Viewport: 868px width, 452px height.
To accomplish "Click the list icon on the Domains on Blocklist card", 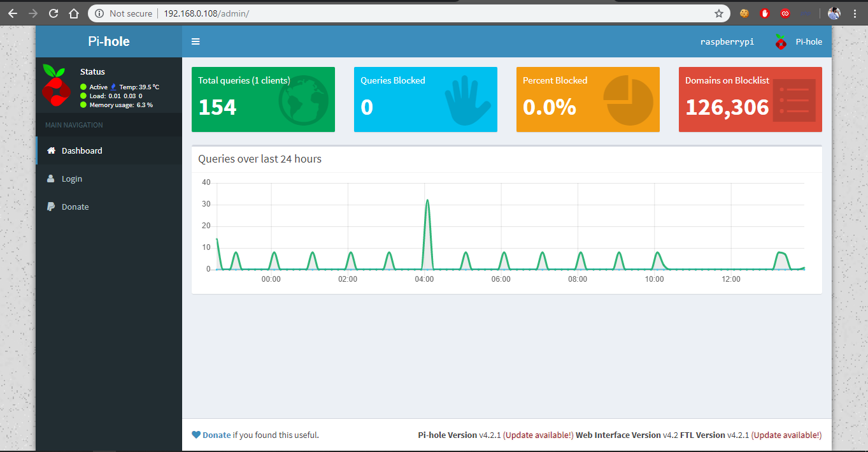I will (793, 99).
